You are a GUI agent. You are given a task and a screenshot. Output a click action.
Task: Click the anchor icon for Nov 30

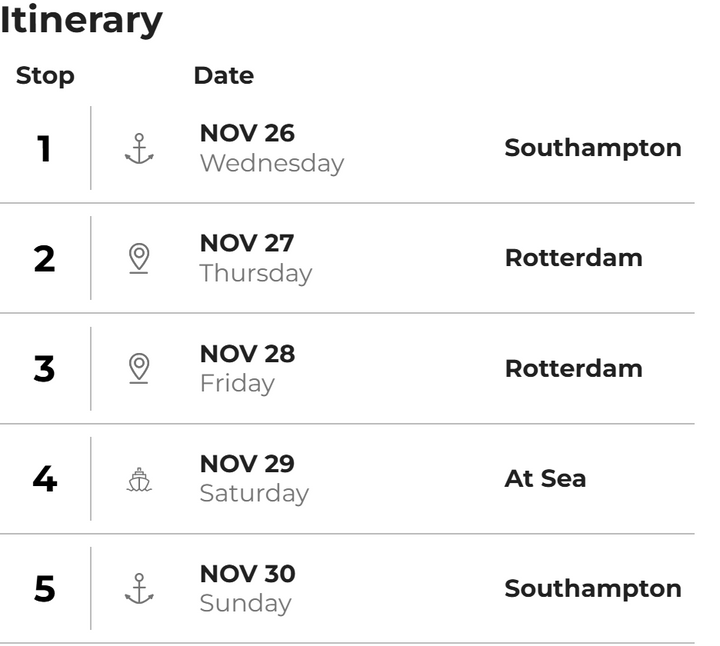pos(139,589)
